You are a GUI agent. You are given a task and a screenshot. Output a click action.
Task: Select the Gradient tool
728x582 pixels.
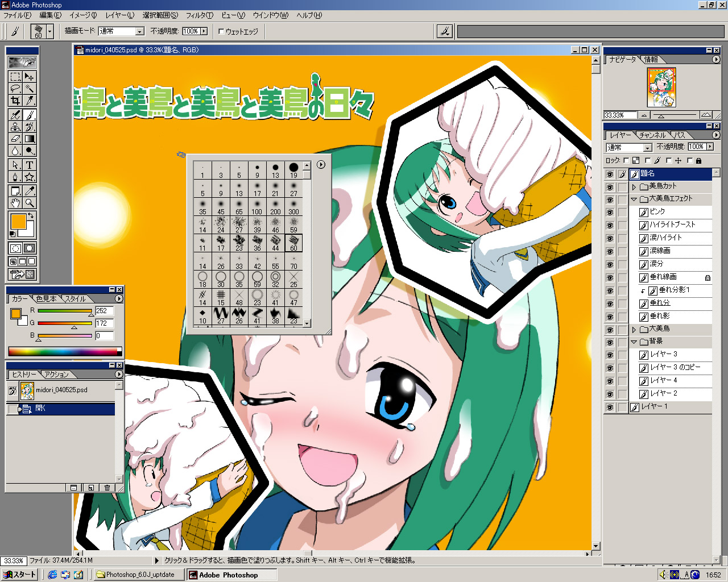tap(30, 139)
